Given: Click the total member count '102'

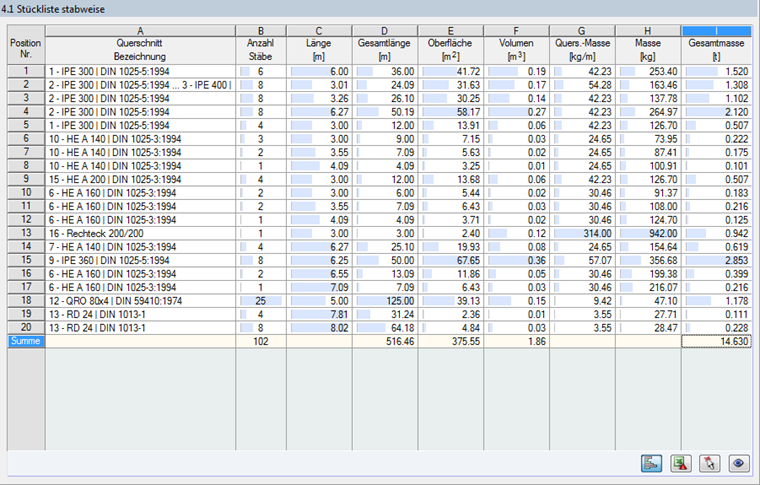Looking at the screenshot, I should point(261,341).
